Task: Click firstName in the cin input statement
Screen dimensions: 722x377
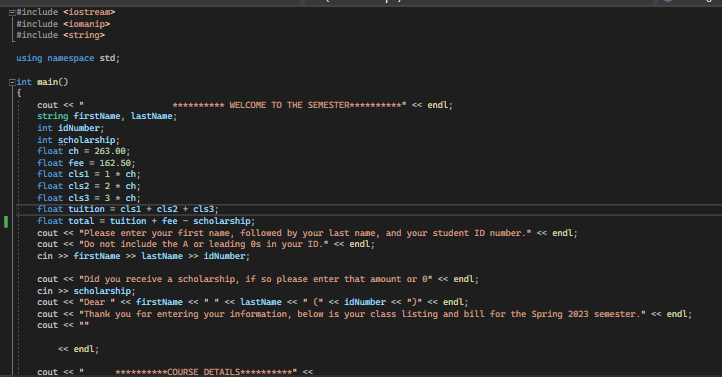Action: (97, 256)
